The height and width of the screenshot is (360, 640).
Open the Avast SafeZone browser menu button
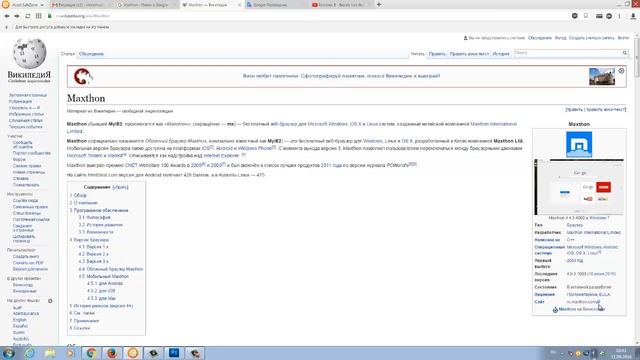(23, 5)
